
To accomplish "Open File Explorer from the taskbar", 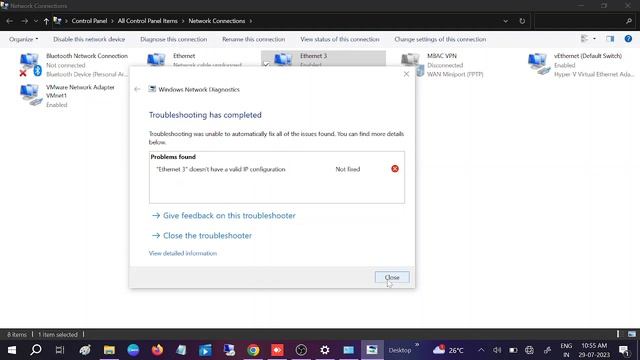I will [109, 350].
